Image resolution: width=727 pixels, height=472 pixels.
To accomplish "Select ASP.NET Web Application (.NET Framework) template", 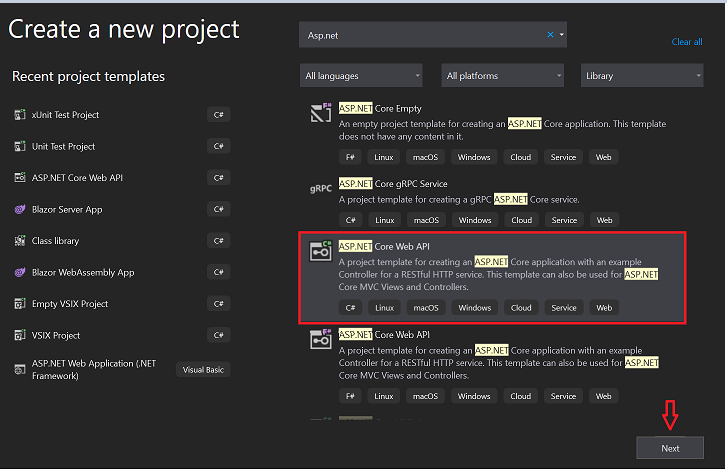I will point(121,370).
